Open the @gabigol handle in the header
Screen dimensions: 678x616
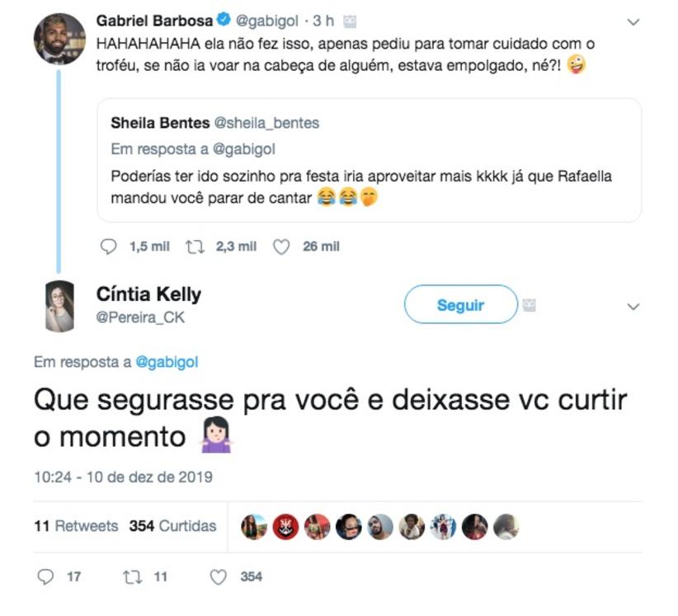(x=270, y=20)
